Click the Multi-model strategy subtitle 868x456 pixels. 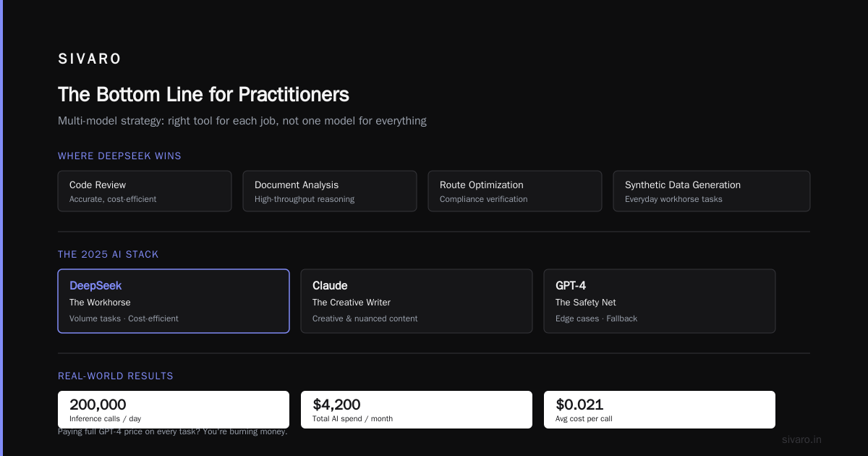click(x=242, y=121)
